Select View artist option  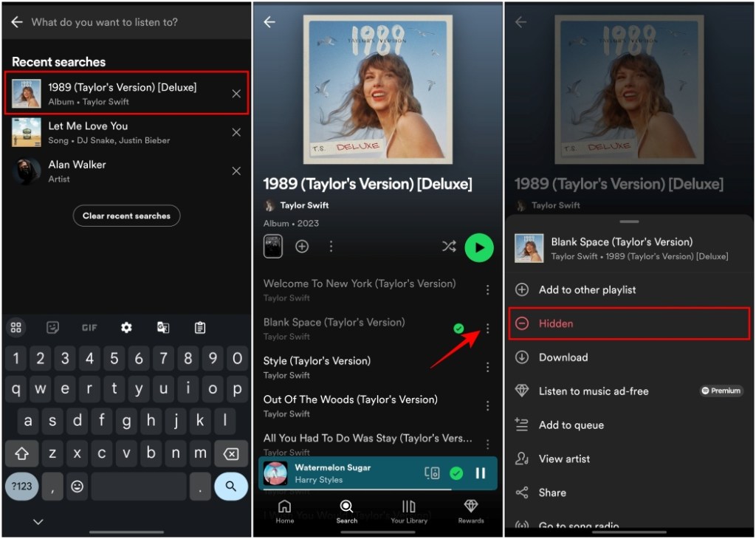[629, 459]
